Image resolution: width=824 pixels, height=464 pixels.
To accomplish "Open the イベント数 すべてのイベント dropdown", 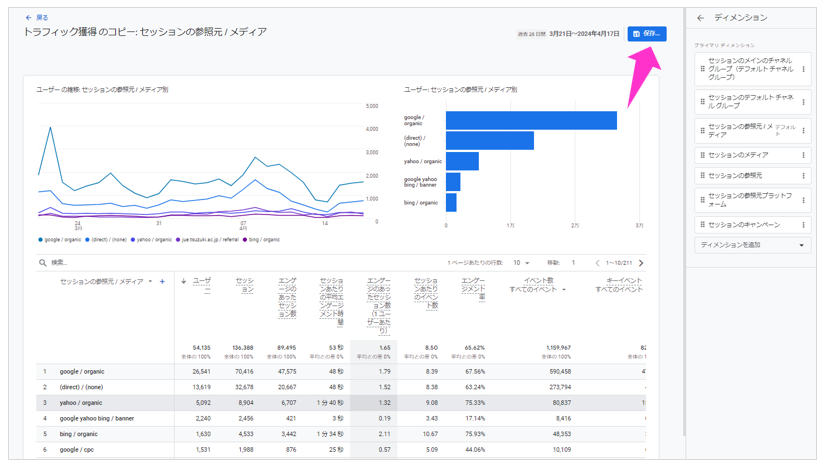I will coord(564,290).
